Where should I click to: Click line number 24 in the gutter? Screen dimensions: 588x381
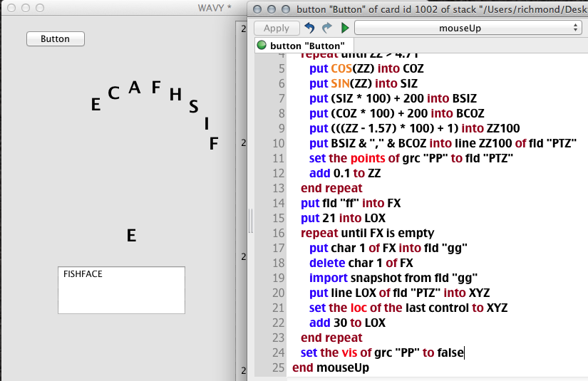[277, 353]
